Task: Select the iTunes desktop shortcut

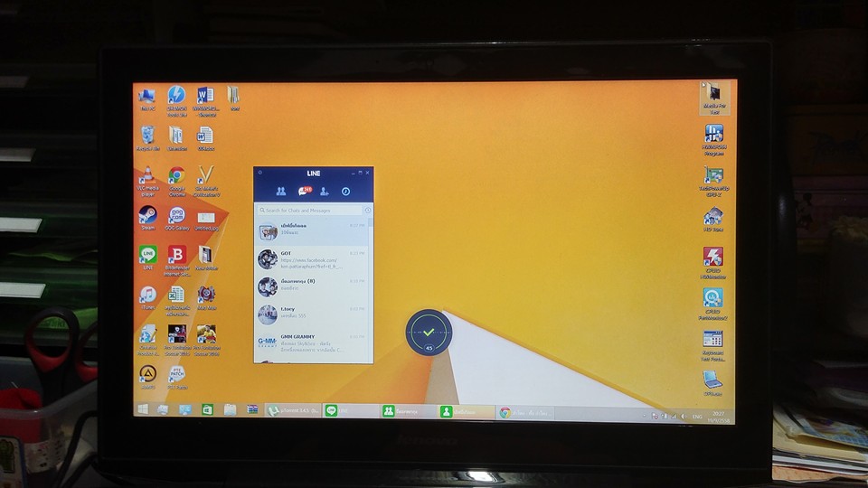Action: point(147,297)
